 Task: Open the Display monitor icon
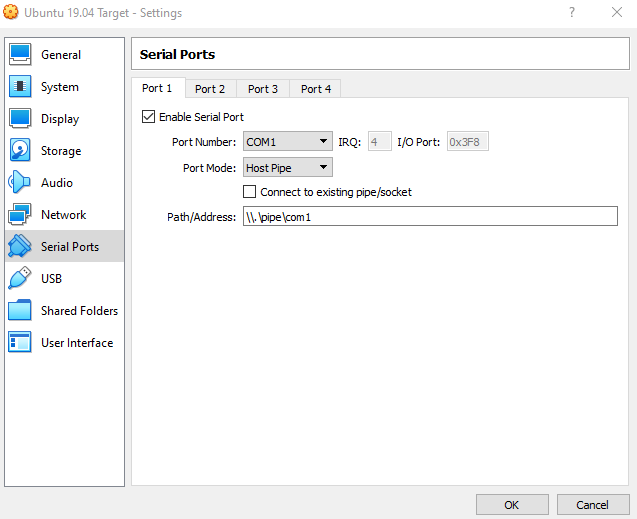click(x=20, y=119)
